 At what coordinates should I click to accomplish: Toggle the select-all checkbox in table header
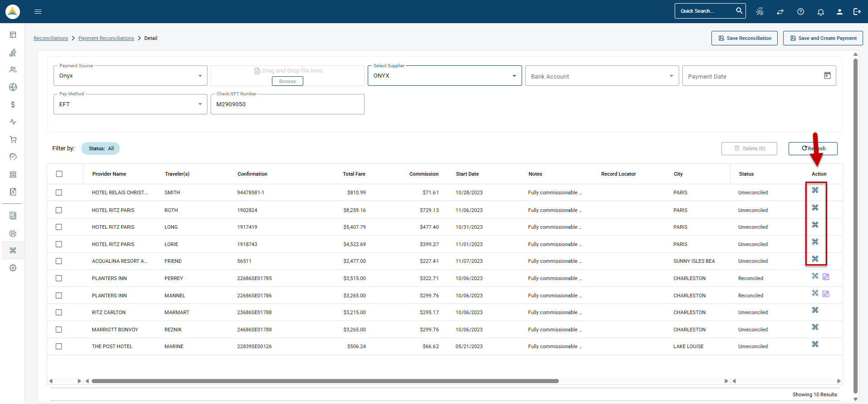point(59,174)
